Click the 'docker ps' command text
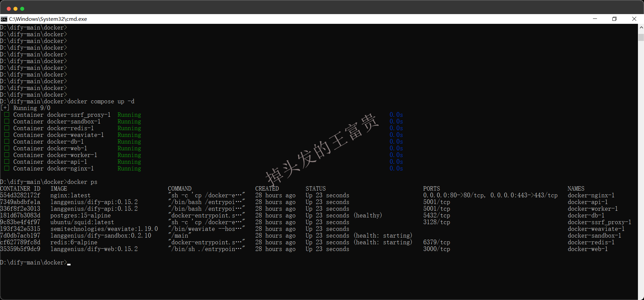 (x=82, y=182)
